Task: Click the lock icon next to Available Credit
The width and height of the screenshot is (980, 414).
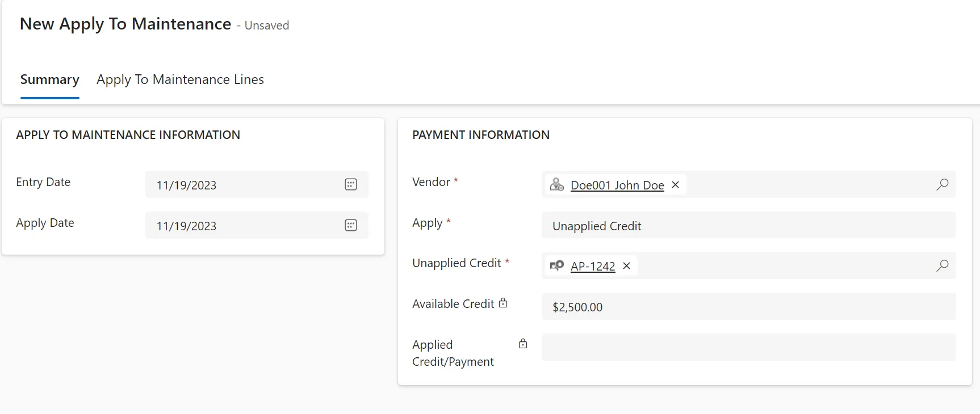Action: [503, 303]
